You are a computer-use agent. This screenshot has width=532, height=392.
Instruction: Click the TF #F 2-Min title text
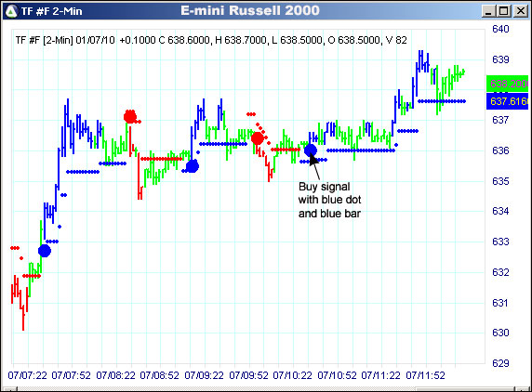coord(51,11)
